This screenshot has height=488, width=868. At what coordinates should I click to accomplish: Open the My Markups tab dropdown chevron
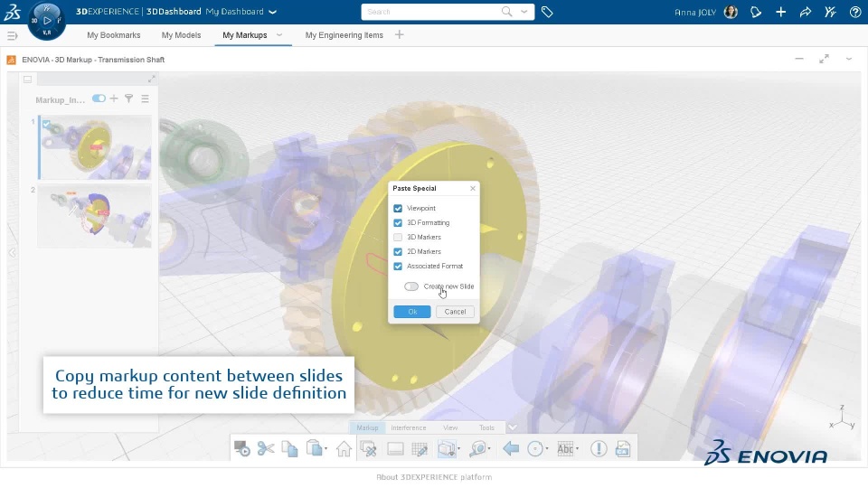(279, 35)
